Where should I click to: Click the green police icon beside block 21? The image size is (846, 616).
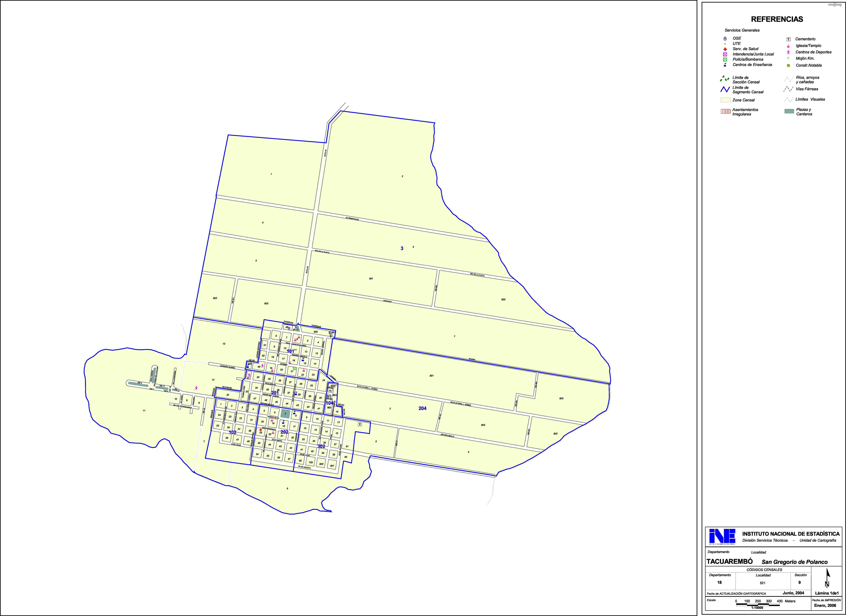[x=295, y=368]
